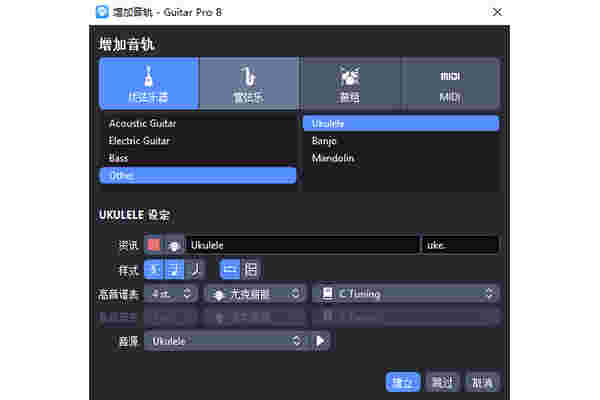Screen dimensions: 600x400
Task: Open the track instrument icon picker
Action: [173, 245]
